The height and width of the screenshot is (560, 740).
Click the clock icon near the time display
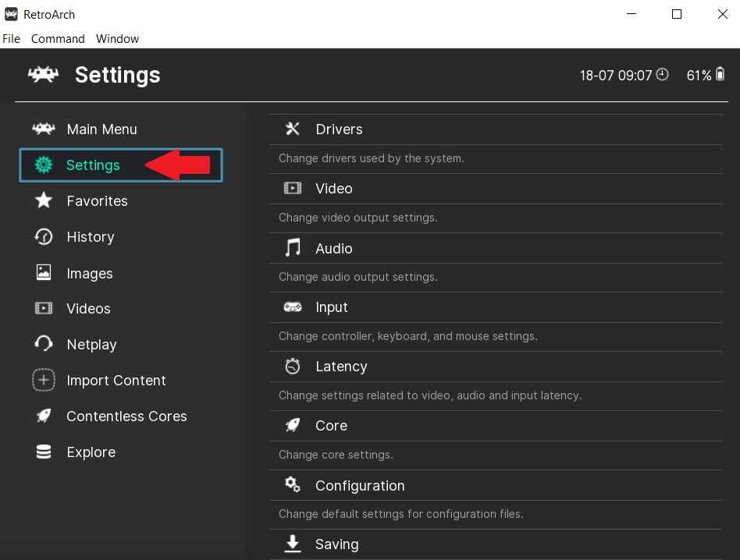662,73
